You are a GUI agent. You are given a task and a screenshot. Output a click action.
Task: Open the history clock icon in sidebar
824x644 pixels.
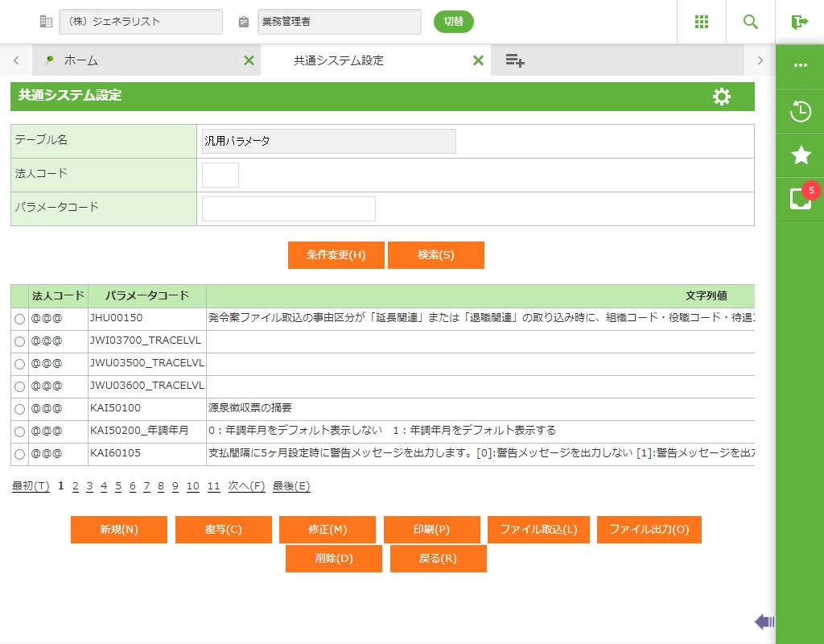pyautogui.click(x=801, y=111)
